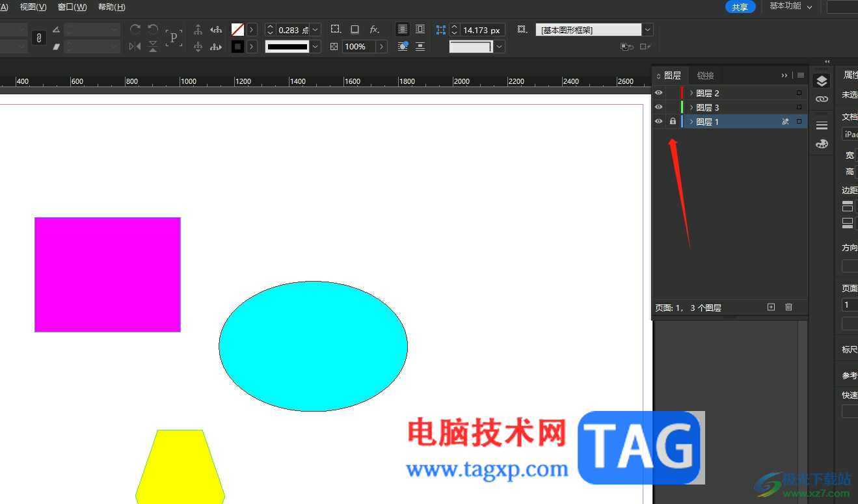Viewport: 858px width, 504px height.
Task: Click select next object icon
Action: click(x=216, y=46)
